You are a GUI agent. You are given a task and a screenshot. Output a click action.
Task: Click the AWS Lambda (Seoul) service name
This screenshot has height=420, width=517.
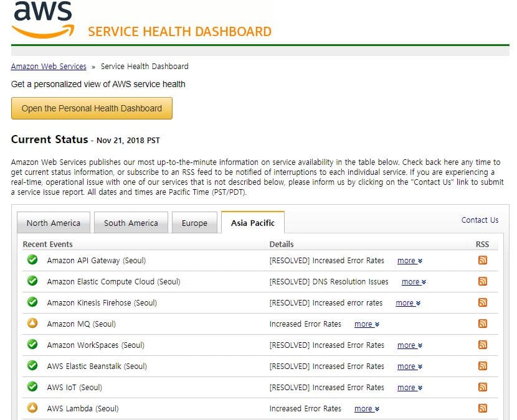pyautogui.click(x=83, y=409)
